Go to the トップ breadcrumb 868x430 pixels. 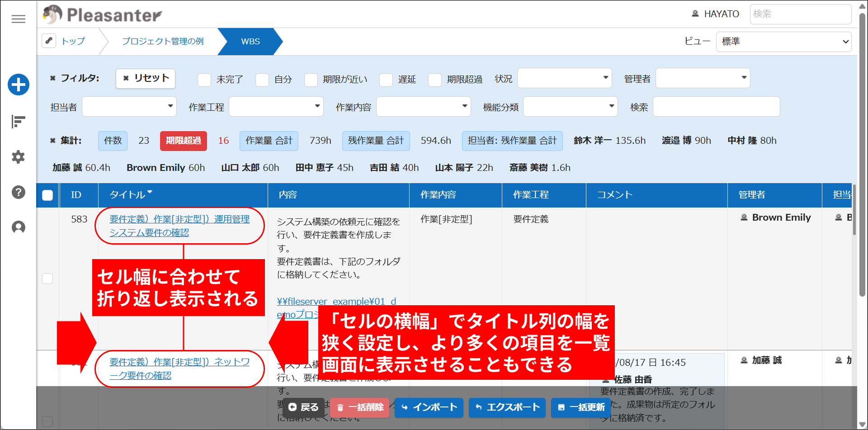73,41
